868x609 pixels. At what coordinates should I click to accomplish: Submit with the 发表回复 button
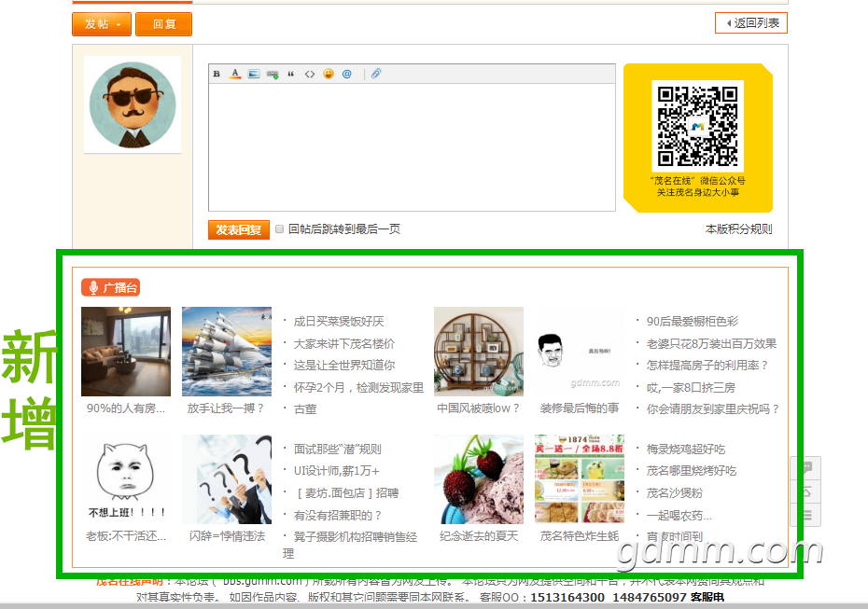(x=239, y=229)
